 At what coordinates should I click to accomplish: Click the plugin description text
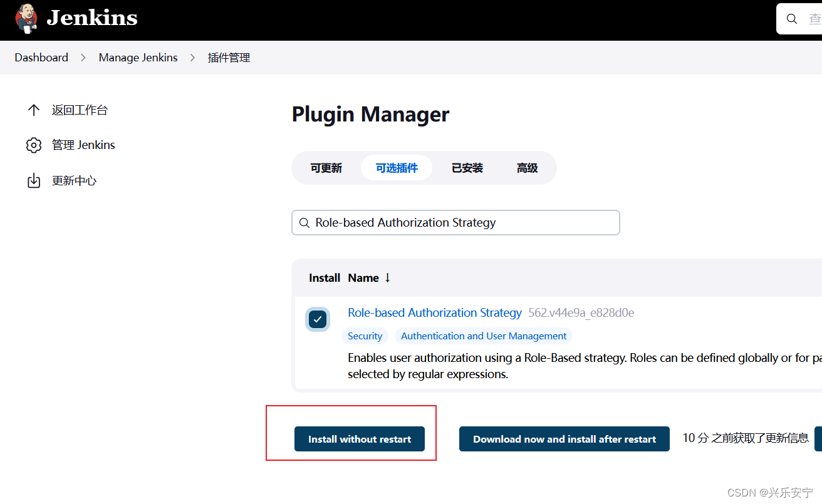585,366
